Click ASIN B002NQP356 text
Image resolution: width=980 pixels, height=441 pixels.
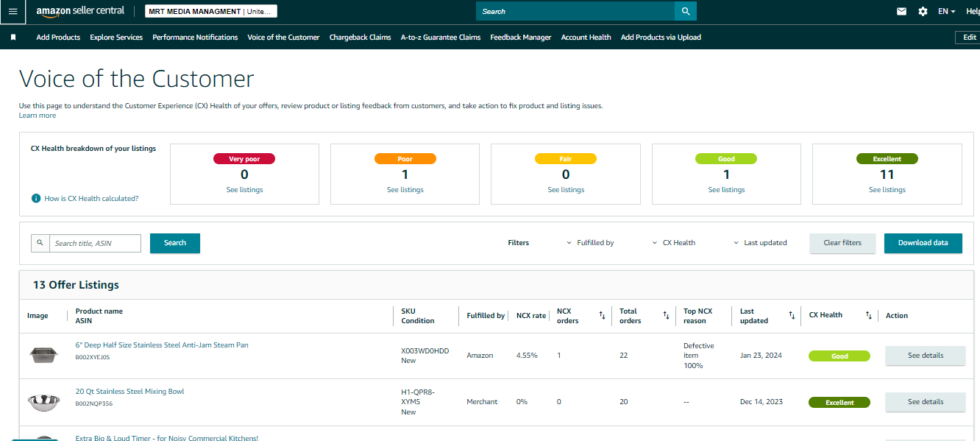93,403
